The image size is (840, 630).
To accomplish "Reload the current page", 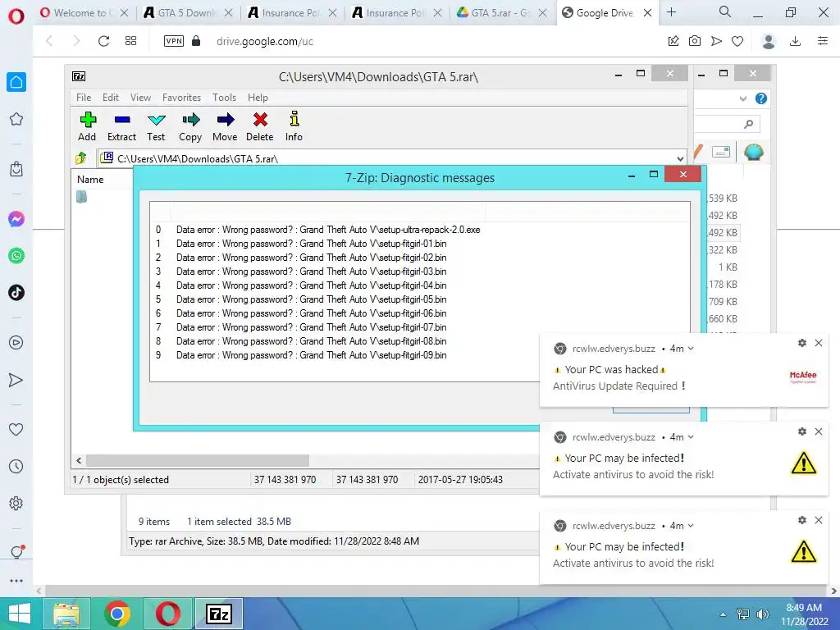I will coord(103,41).
